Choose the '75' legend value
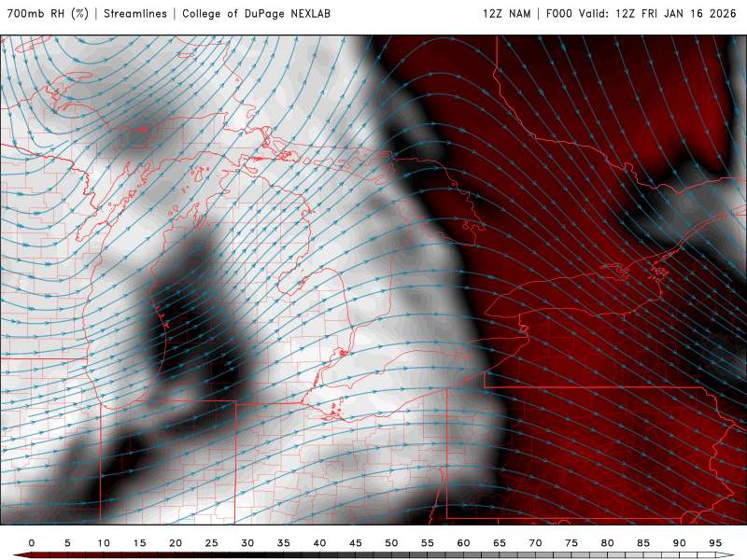The height and width of the screenshot is (560, 747). (x=571, y=543)
